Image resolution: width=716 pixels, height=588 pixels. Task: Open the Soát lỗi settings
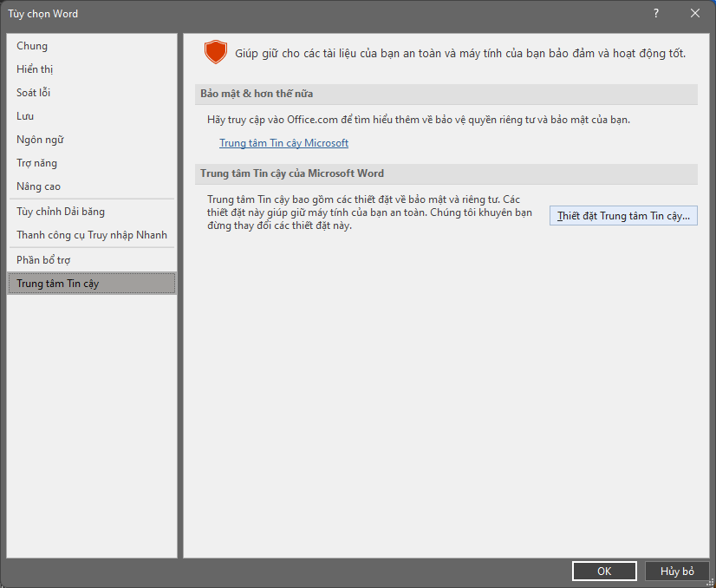(x=33, y=93)
